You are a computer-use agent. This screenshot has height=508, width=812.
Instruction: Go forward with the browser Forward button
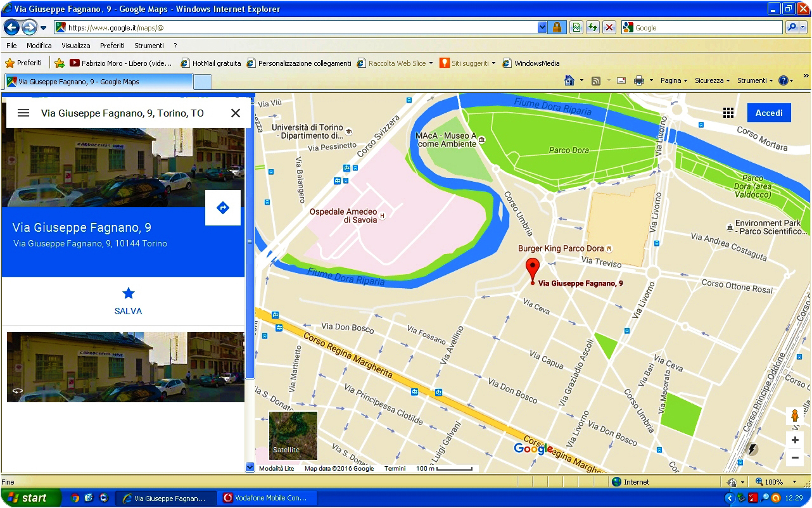(x=29, y=27)
